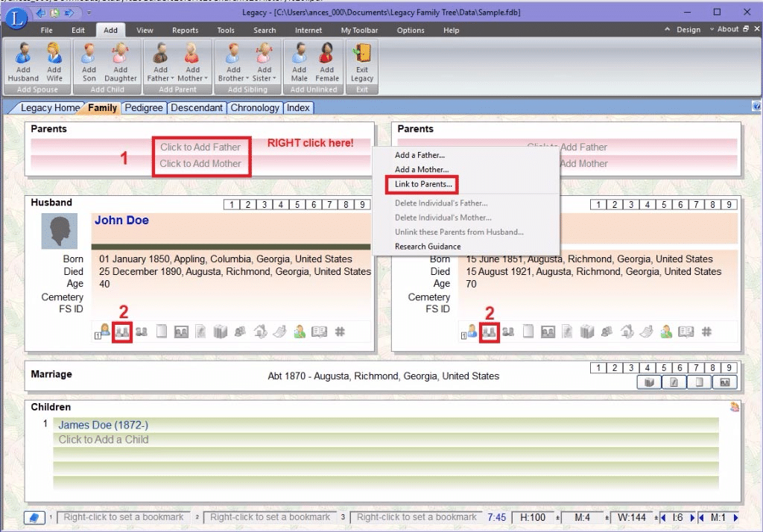
Task: Expand the Add Brother dropdown
Action: pos(247,78)
